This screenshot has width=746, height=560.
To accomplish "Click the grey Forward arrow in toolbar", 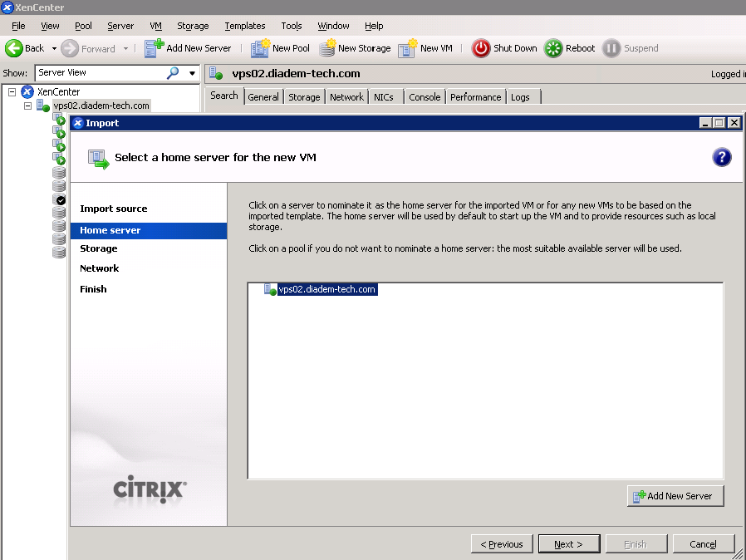I will coord(70,48).
